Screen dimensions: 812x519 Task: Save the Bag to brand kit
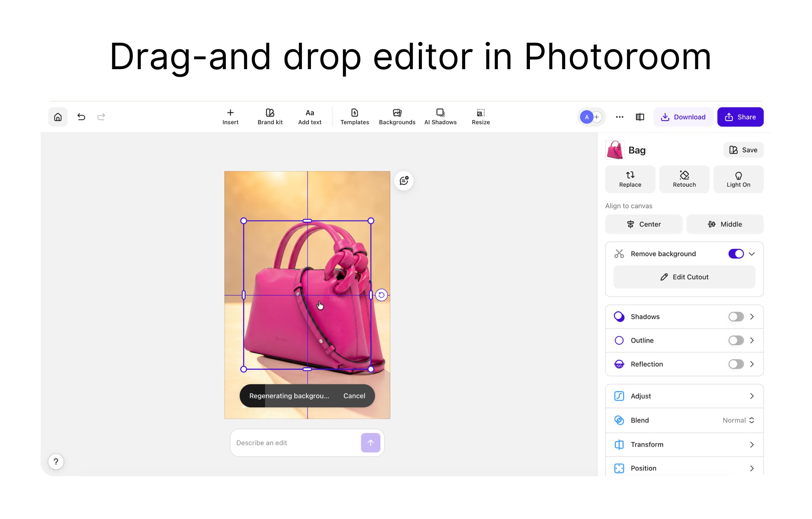click(743, 150)
